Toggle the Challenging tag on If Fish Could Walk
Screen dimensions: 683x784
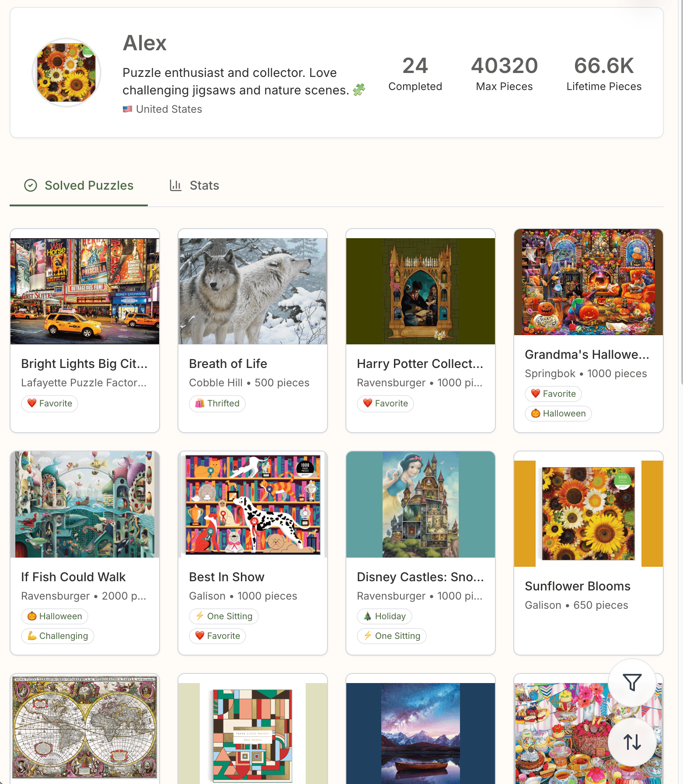pos(57,636)
